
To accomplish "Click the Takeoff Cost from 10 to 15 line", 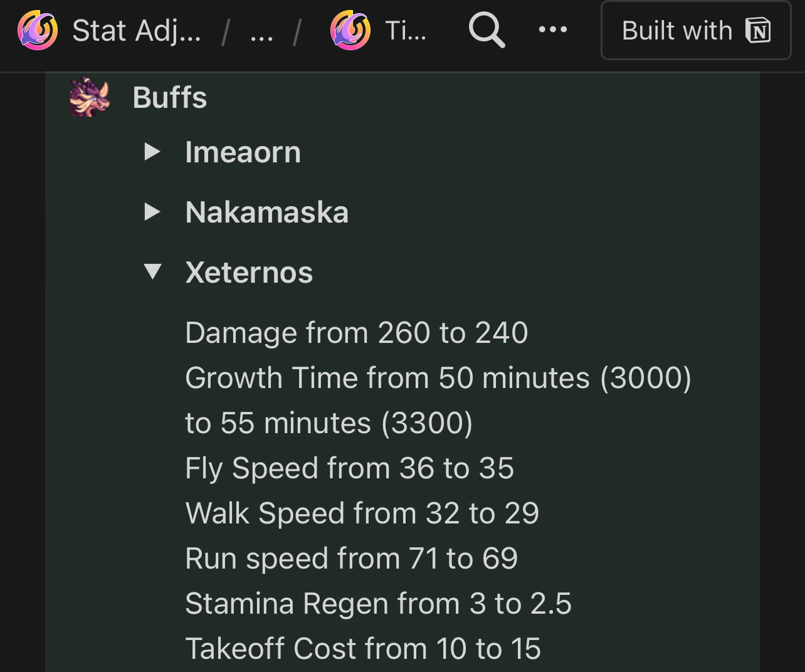I will [x=362, y=649].
